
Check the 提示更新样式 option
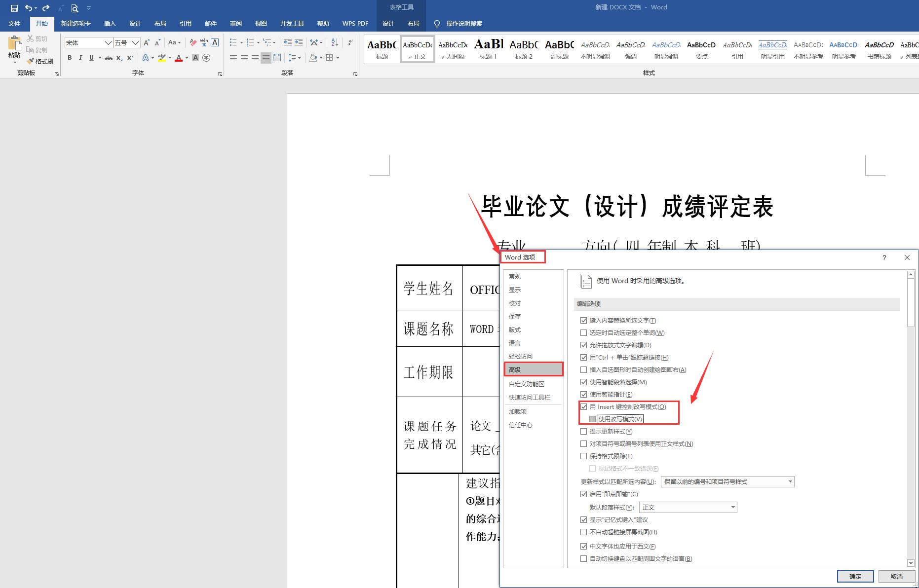tap(584, 431)
